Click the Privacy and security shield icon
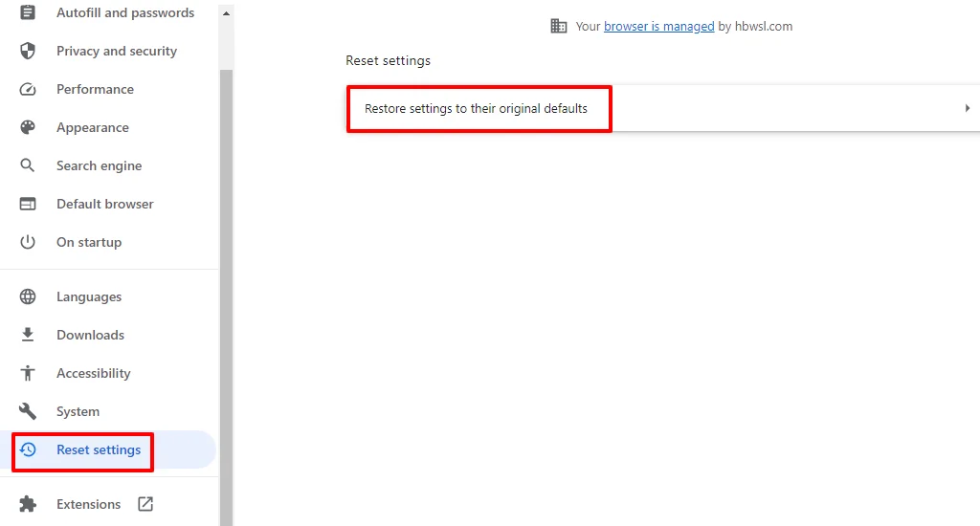The height and width of the screenshot is (526, 980). tap(28, 51)
